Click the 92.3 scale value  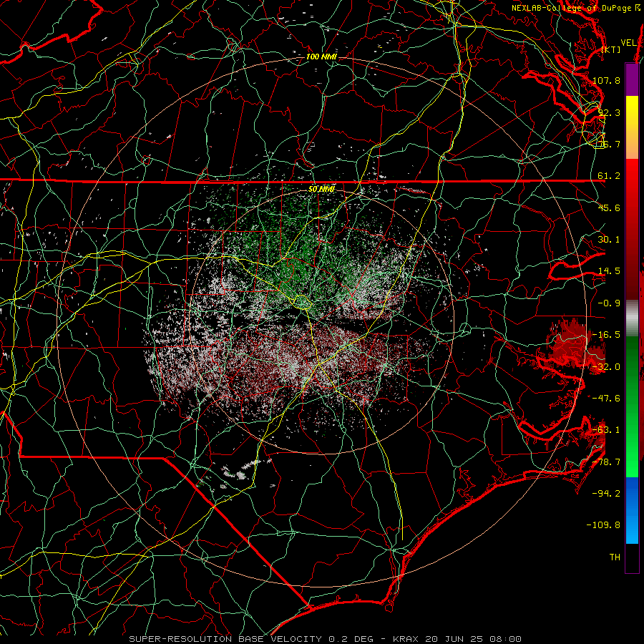pos(609,112)
